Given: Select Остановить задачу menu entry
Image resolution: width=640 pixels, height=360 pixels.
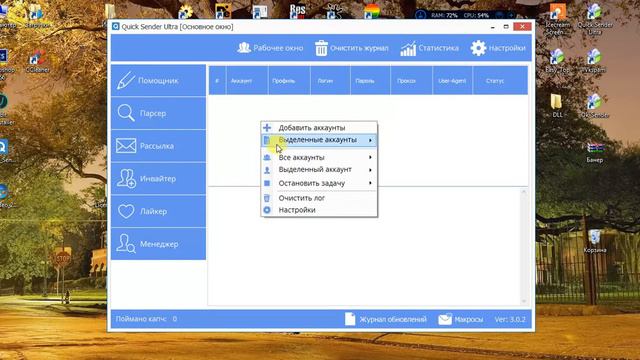Looking at the screenshot, I should [319, 183].
